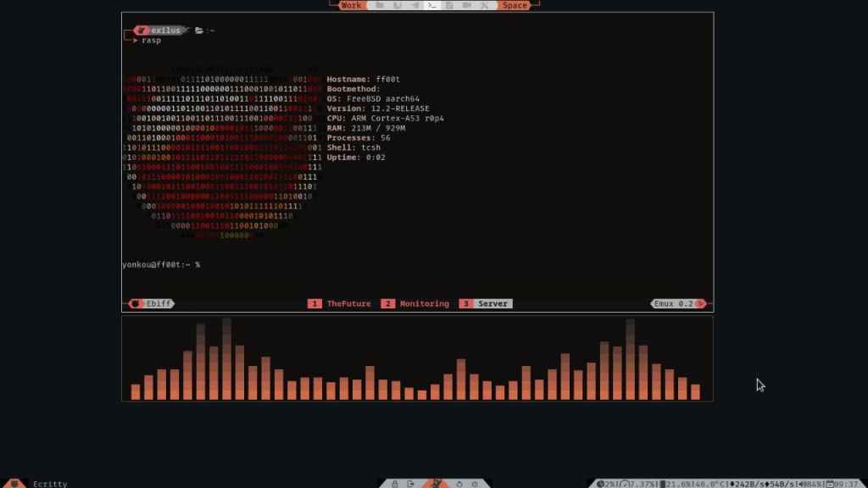Image resolution: width=868 pixels, height=488 pixels.
Task: Click the logout icon in bottom dock
Action: [411, 483]
